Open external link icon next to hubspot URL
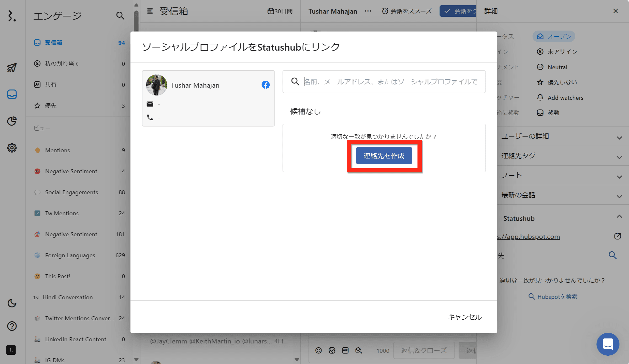The image size is (629, 364). click(x=617, y=236)
